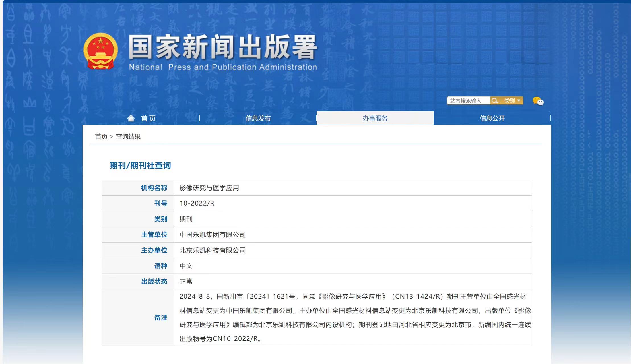Focus the 站内搜索输入 search field

[469, 101]
